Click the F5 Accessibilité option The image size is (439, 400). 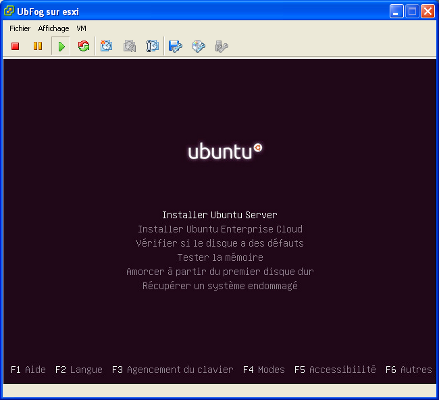335,369
